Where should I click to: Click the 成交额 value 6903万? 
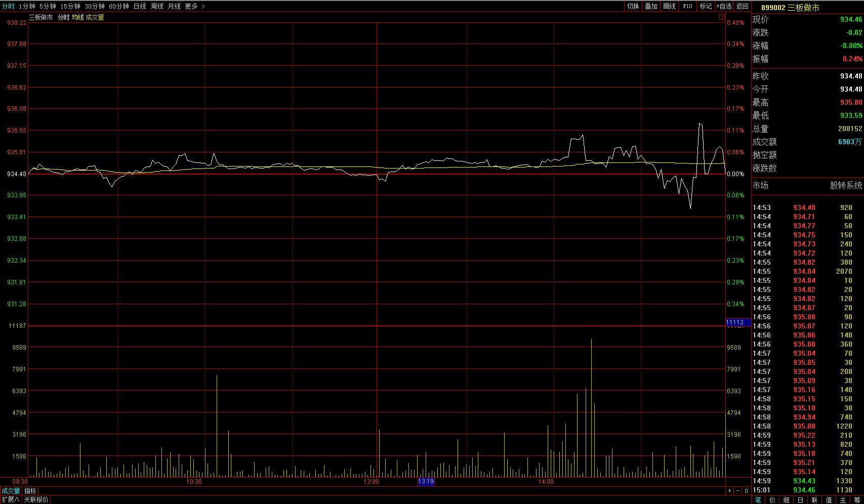(850, 142)
